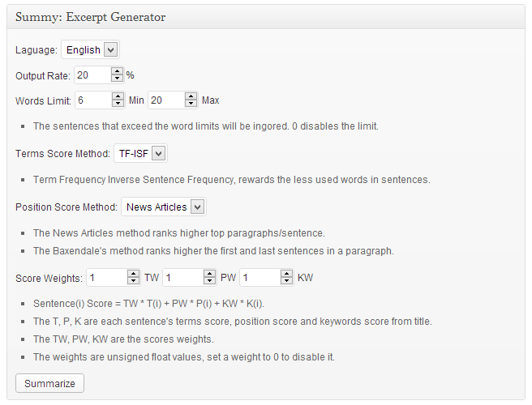Image resolution: width=532 pixels, height=405 pixels.
Task: Decrease the PW score weight
Action: [x=210, y=281]
